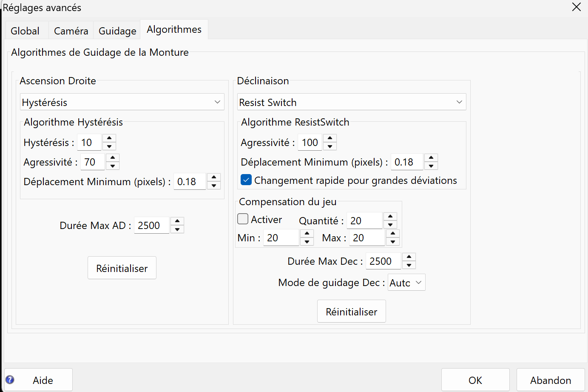Open the Guidage tab
Screen dimensions: 588x392
click(x=117, y=31)
